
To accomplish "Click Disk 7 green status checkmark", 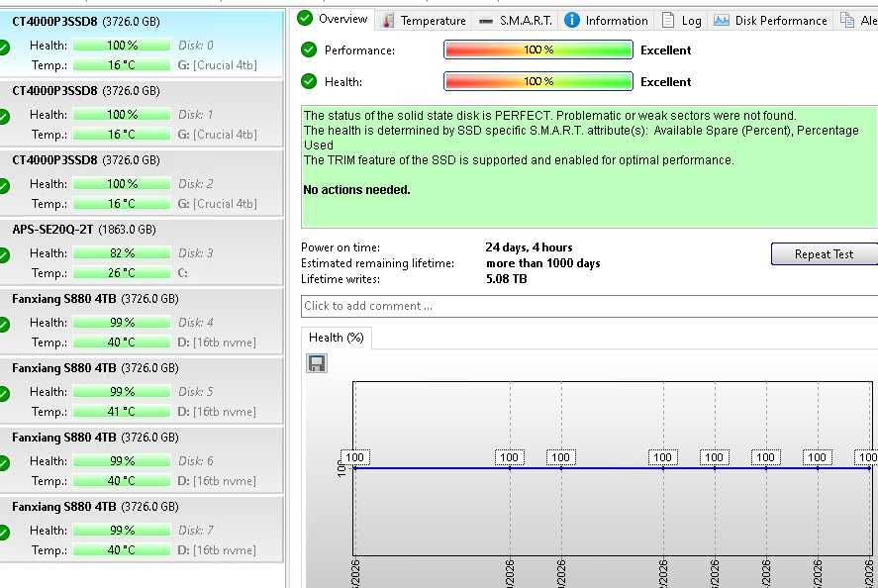I will [4, 533].
